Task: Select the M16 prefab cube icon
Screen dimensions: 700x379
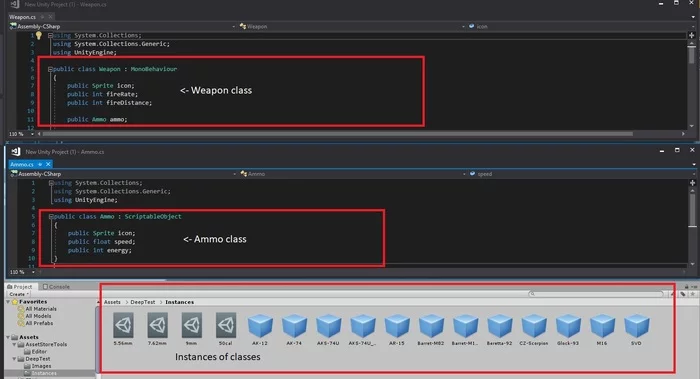Action: [x=602, y=325]
